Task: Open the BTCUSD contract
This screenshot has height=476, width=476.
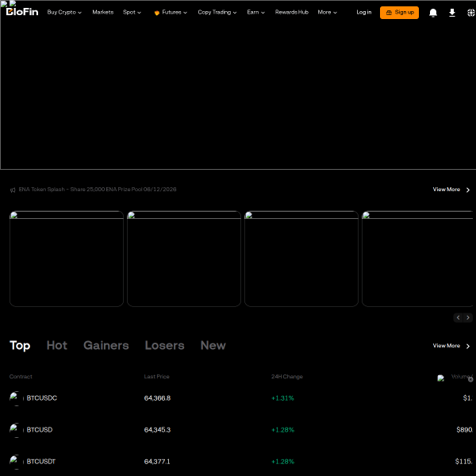Action: pyautogui.click(x=40, y=430)
